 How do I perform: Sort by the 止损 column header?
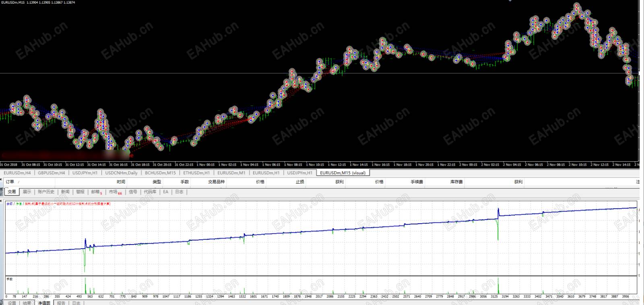pos(300,182)
